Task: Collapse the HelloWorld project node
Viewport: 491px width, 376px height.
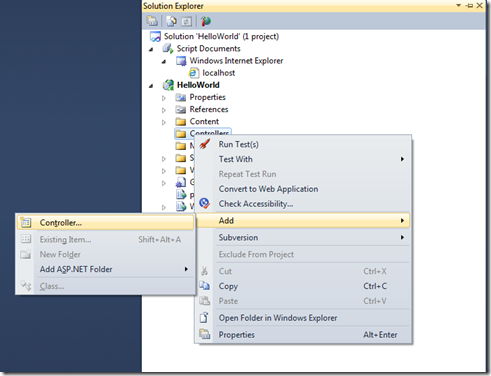Action: click(151, 86)
